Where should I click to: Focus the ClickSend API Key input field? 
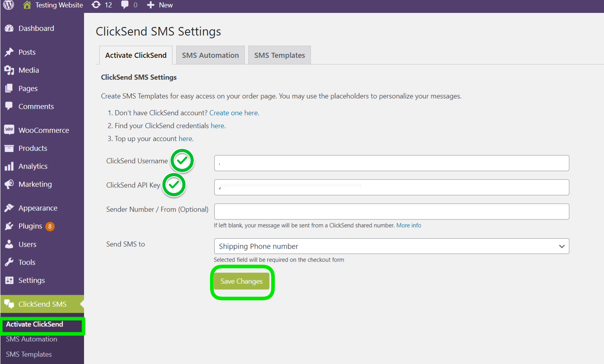[391, 187]
